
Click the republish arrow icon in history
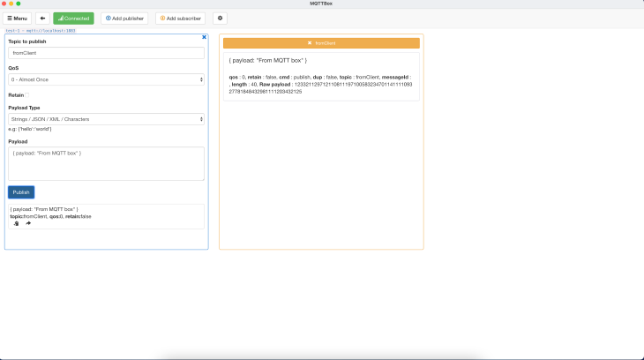(x=28, y=223)
